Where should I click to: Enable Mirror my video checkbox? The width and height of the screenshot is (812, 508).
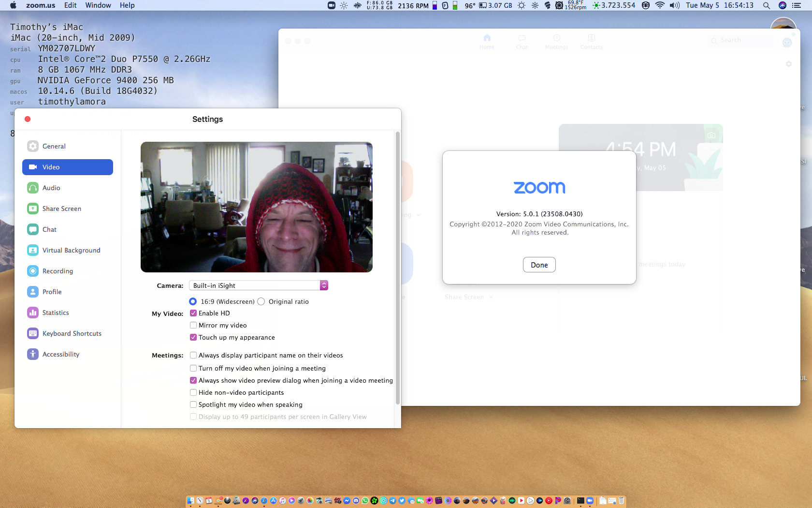pyautogui.click(x=193, y=325)
